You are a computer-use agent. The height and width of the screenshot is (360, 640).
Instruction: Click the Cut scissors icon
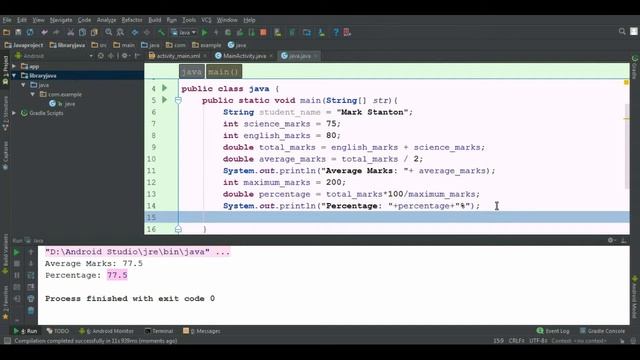tap(71, 32)
